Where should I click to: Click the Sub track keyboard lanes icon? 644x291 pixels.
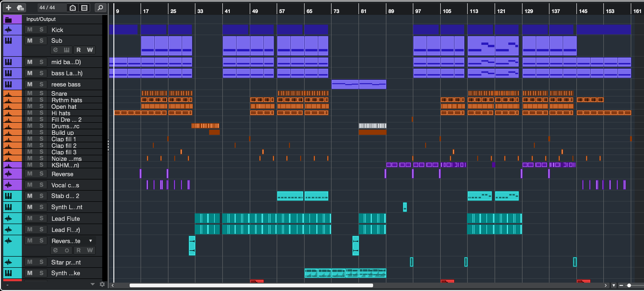click(x=66, y=50)
